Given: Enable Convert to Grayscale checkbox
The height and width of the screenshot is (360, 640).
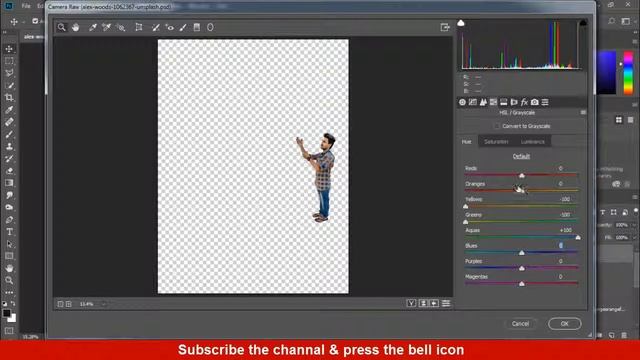Looking at the screenshot, I should 497,126.
